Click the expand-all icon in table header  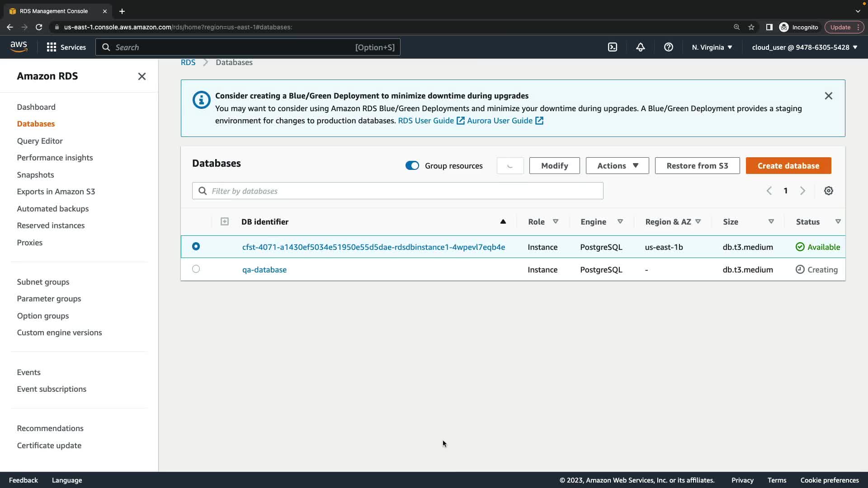pos(225,221)
